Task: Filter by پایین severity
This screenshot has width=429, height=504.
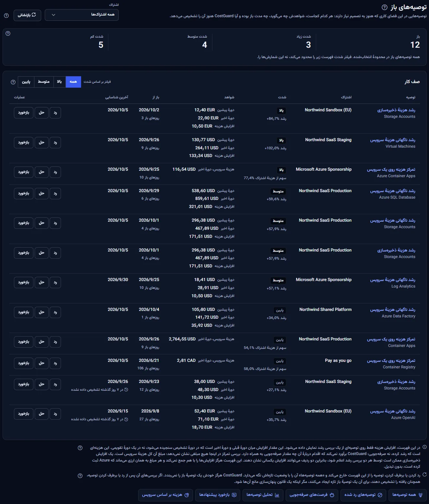Action: (26, 82)
